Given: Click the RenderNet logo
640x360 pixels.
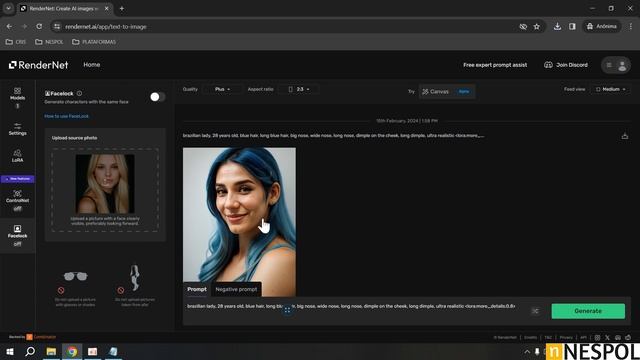Looking at the screenshot, I should point(38,65).
